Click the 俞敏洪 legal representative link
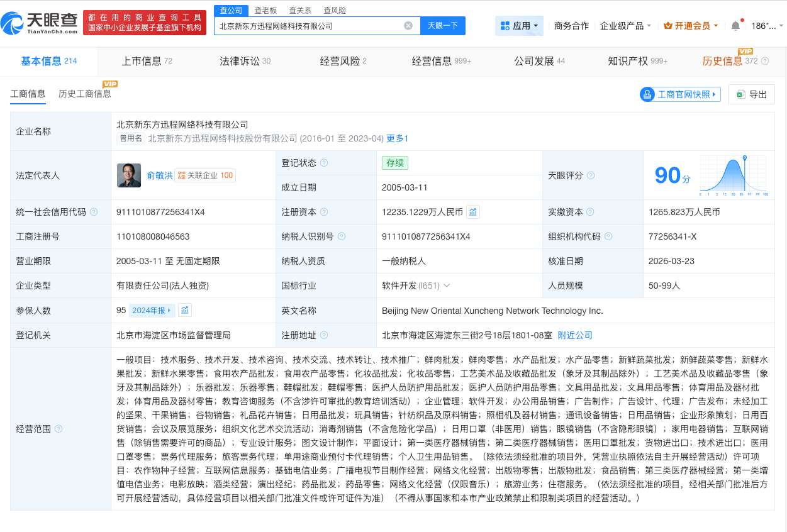This screenshot has height=532, width=787. pos(159,175)
